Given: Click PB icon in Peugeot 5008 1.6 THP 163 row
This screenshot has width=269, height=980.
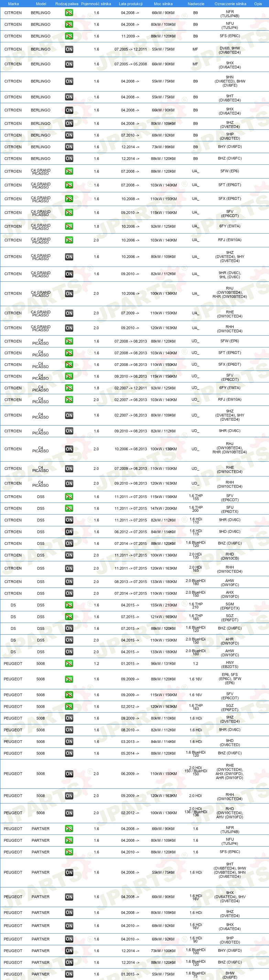Looking at the screenshot, I should click(69, 707).
